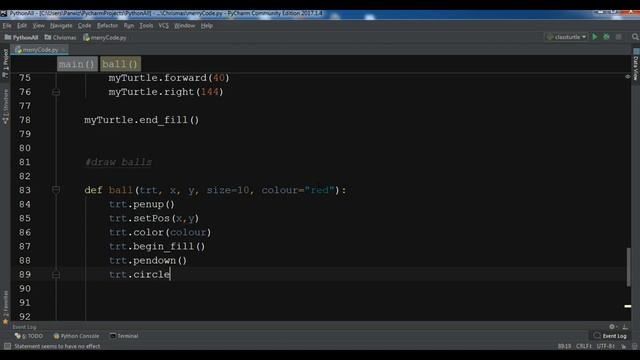This screenshot has width=640, height=360.
Task: Open the Refactor menu
Action: tap(107, 25)
